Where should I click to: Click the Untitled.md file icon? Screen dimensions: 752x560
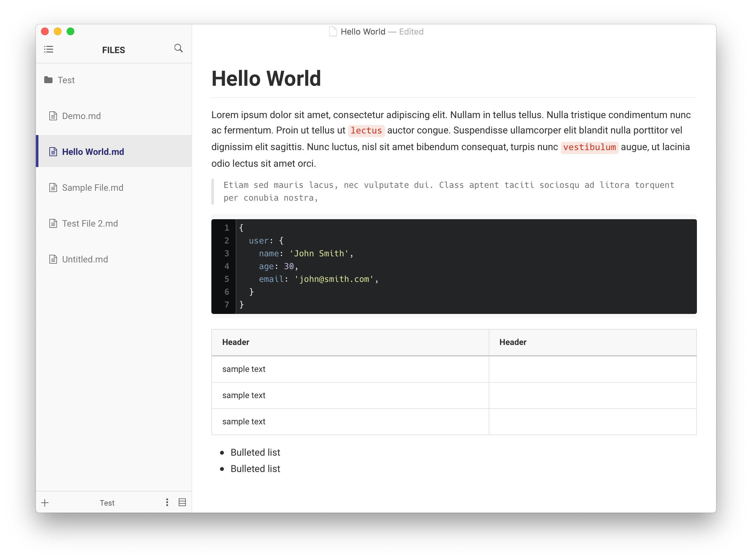coord(53,259)
